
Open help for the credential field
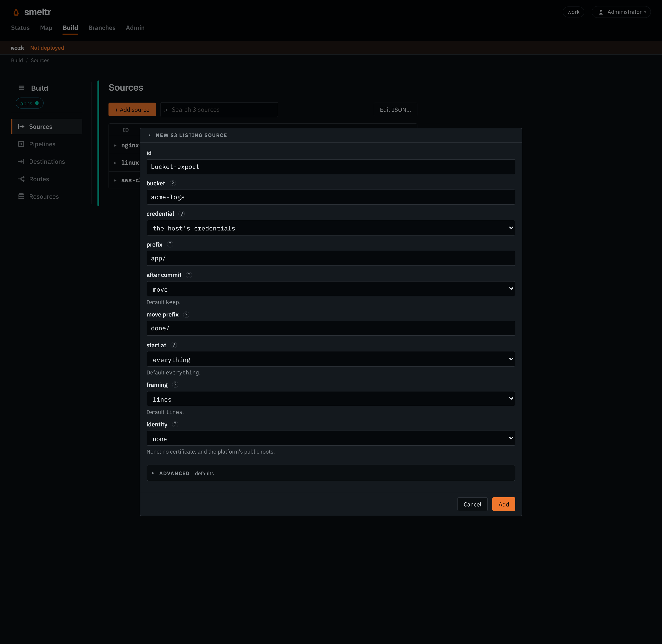coord(182,214)
